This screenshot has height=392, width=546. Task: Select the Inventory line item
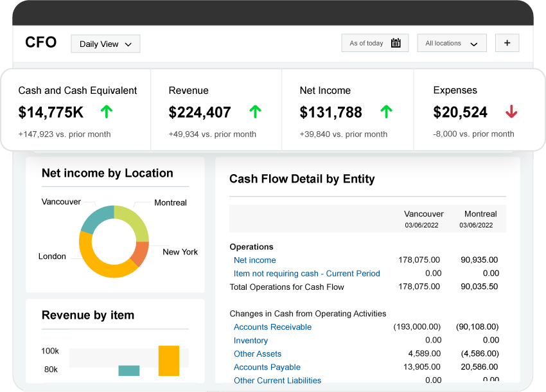pos(251,341)
